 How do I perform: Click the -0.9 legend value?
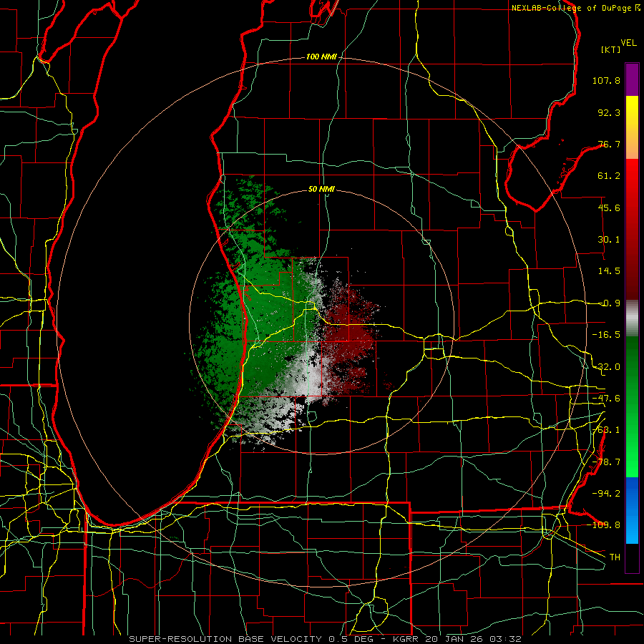(610, 303)
